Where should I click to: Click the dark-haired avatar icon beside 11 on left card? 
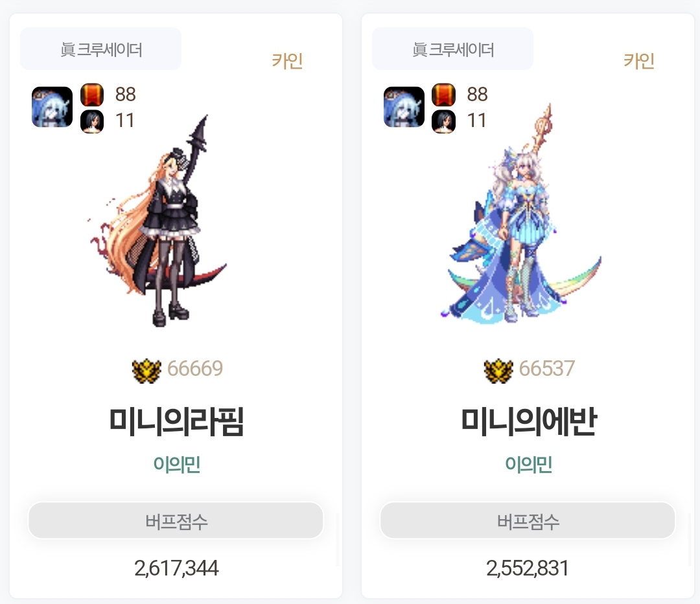coord(92,121)
